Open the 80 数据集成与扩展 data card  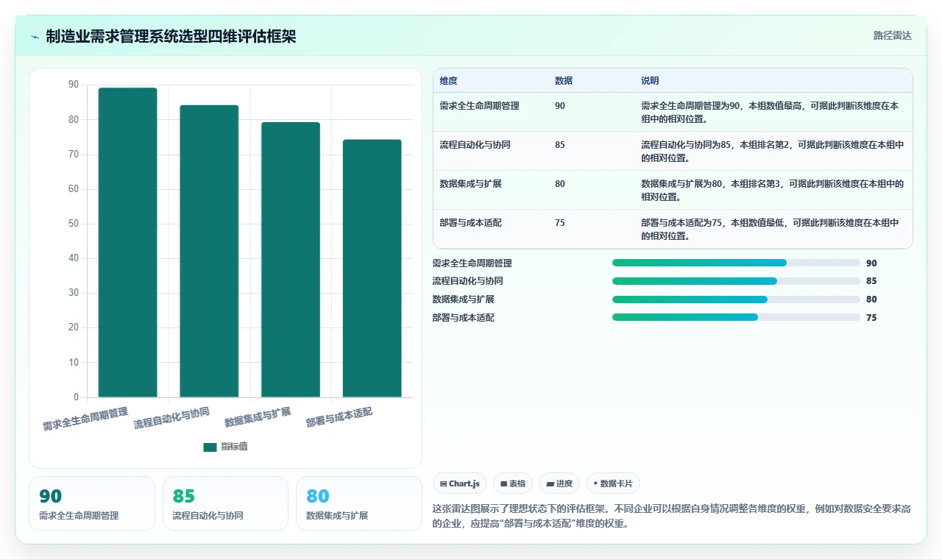click(359, 503)
